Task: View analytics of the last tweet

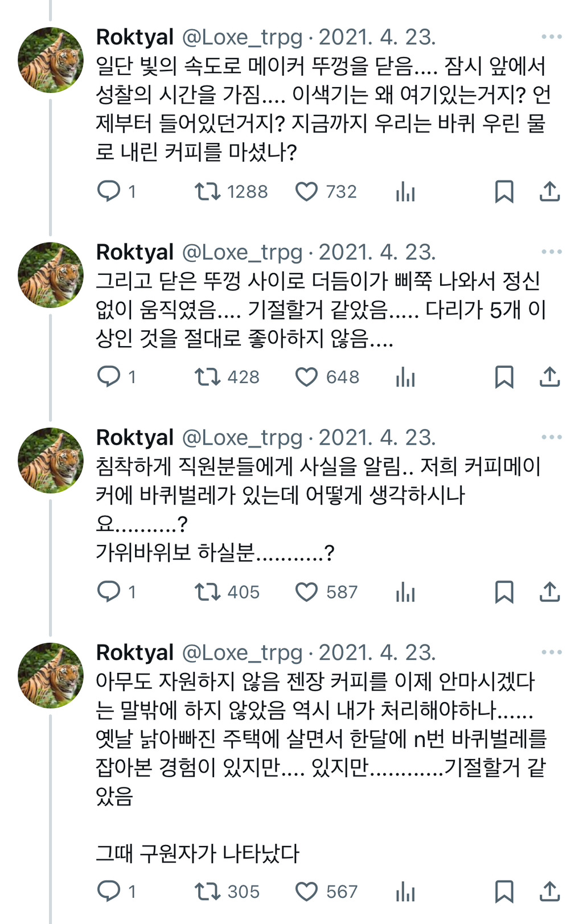Action: click(405, 892)
